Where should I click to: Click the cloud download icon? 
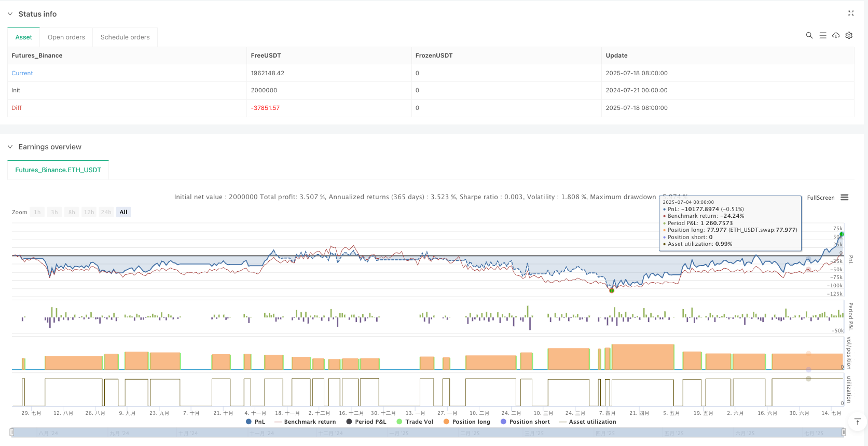pos(836,35)
